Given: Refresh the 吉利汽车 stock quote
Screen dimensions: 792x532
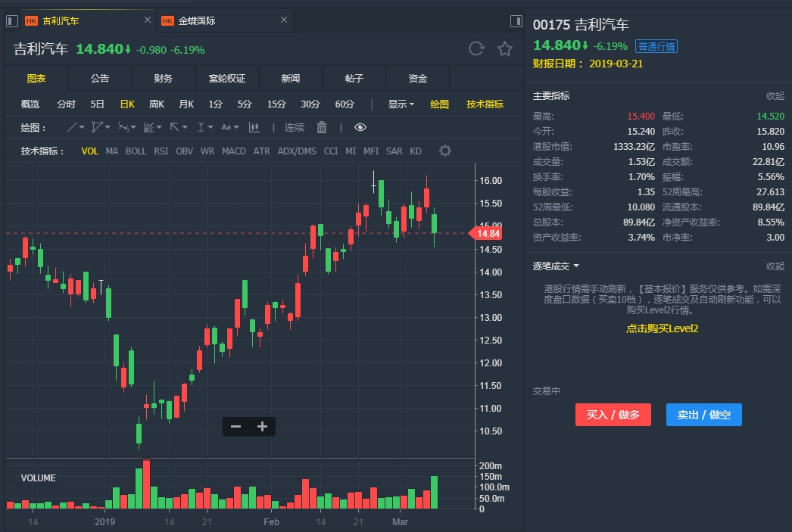Looking at the screenshot, I should coord(476,49).
